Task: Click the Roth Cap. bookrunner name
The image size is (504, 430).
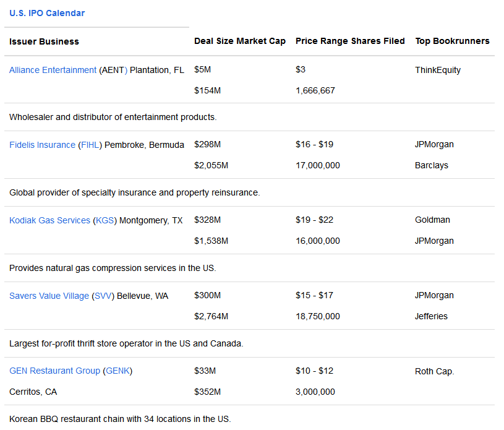Action: tap(435, 371)
